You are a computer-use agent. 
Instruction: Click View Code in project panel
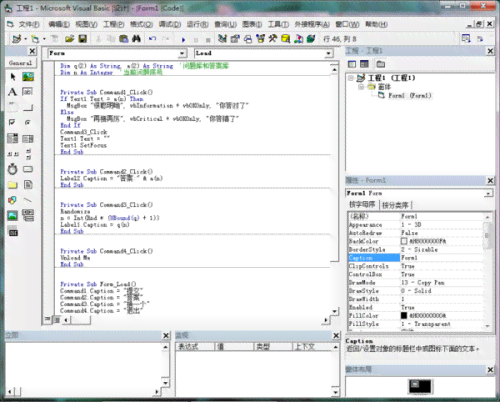point(352,64)
